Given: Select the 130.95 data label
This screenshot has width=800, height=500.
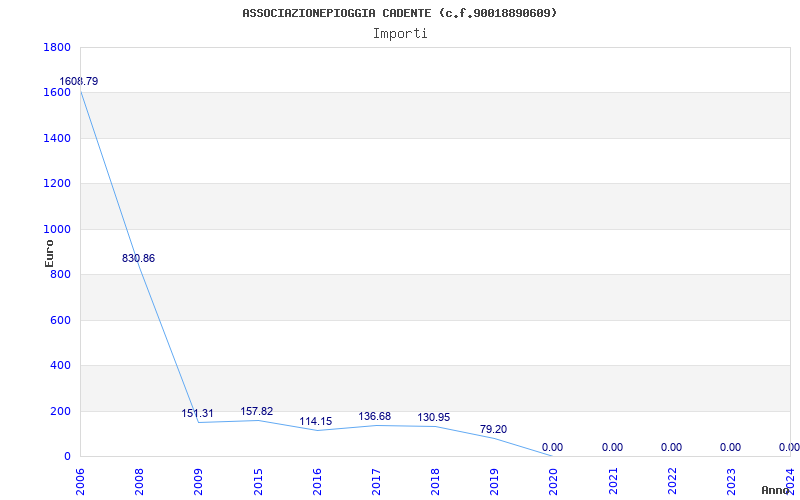Looking at the screenshot, I should point(434,418).
